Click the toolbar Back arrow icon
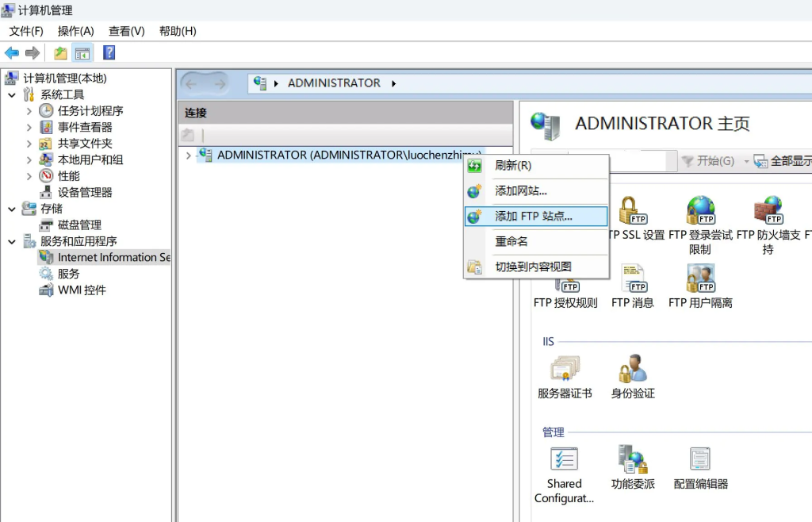The width and height of the screenshot is (812, 522). (x=11, y=53)
